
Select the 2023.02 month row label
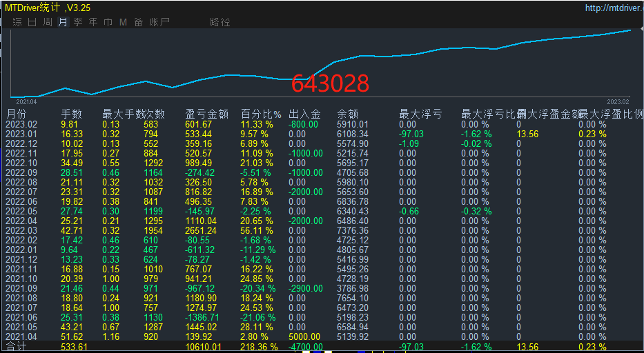pos(21,124)
